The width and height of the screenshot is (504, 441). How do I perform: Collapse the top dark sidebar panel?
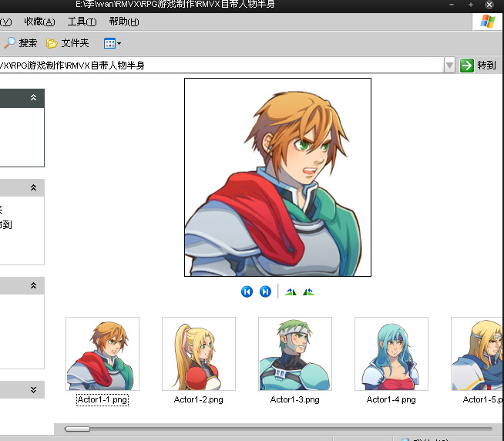[33, 98]
